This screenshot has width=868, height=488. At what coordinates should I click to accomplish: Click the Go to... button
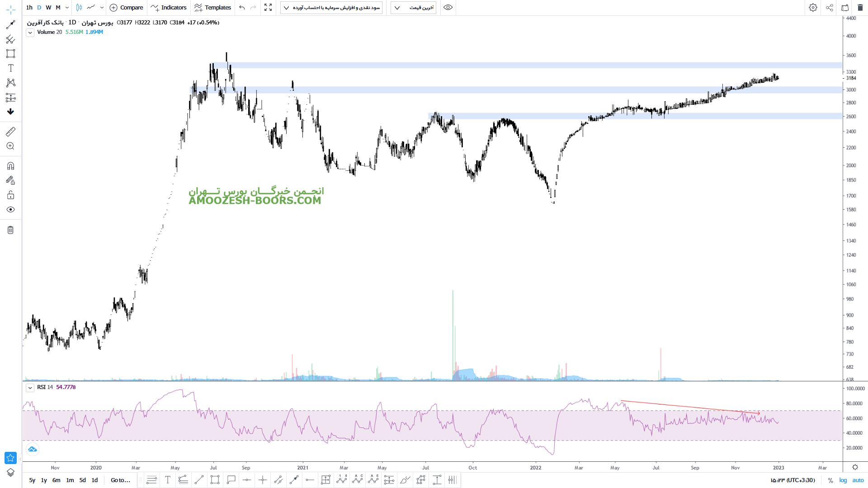coord(120,480)
